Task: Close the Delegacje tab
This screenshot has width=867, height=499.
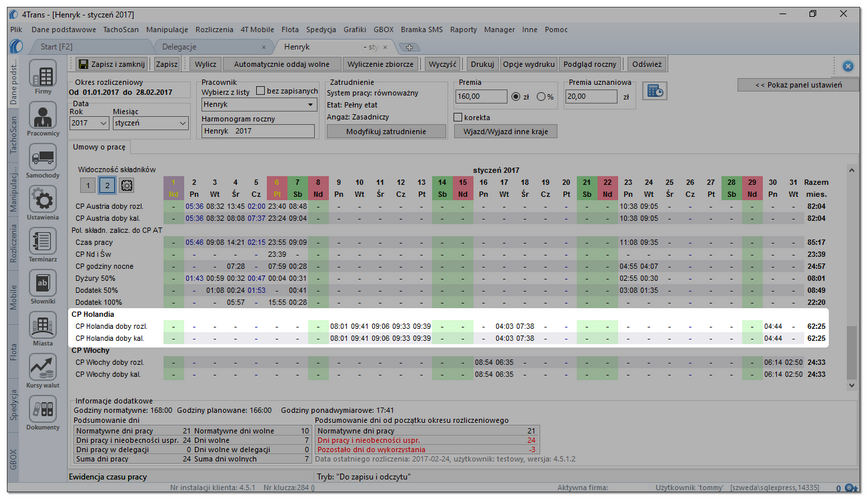Action: (264, 48)
